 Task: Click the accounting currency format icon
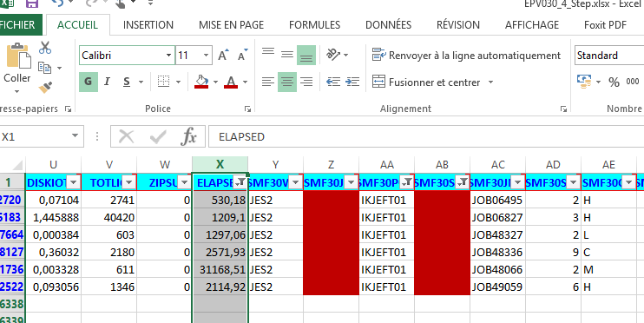coord(583,82)
